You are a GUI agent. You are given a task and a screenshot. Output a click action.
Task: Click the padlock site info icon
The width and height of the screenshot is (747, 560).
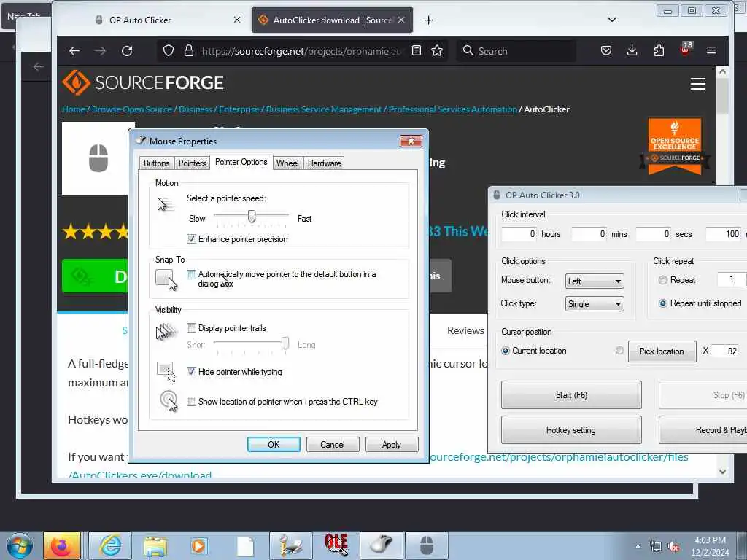[x=189, y=50]
